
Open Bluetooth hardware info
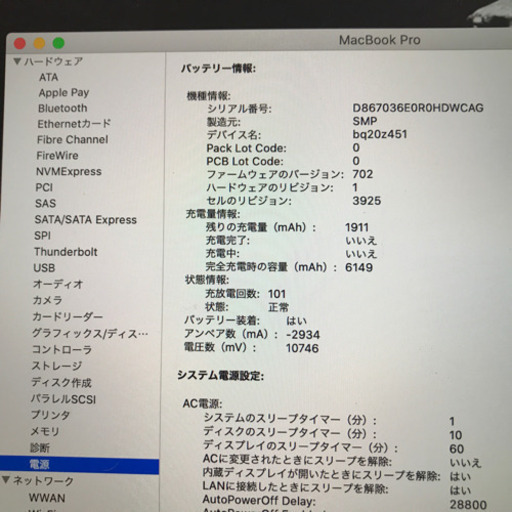point(63,108)
